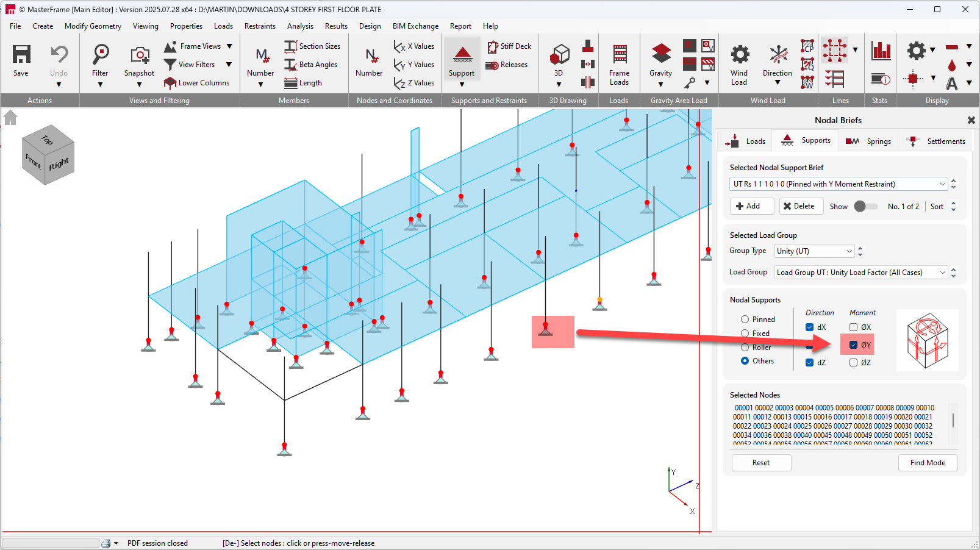Screen dimensions: 980x550
Task: Click the Find Mode button
Action: click(x=927, y=463)
